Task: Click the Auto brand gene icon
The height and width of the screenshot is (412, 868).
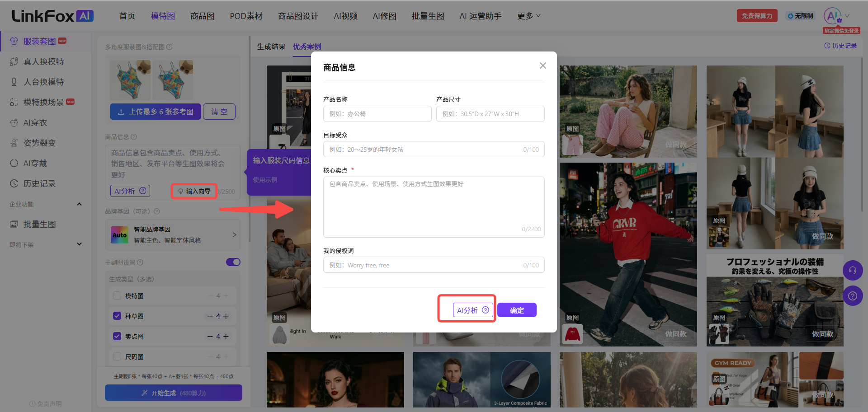Action: 120,235
